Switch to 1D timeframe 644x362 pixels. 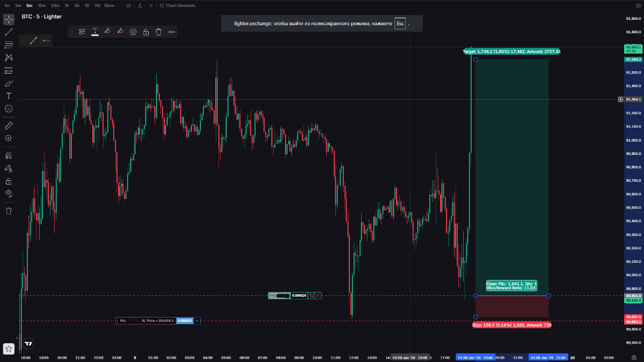coord(87,5)
